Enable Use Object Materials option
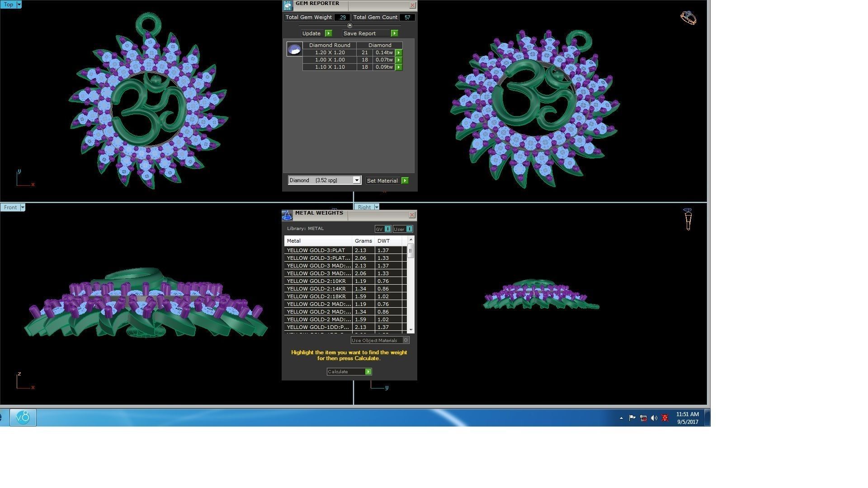 (406, 340)
